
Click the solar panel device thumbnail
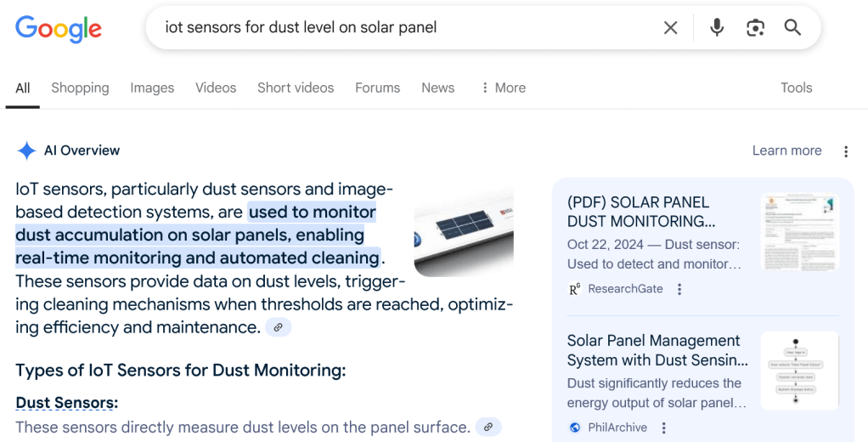pyautogui.click(x=464, y=231)
